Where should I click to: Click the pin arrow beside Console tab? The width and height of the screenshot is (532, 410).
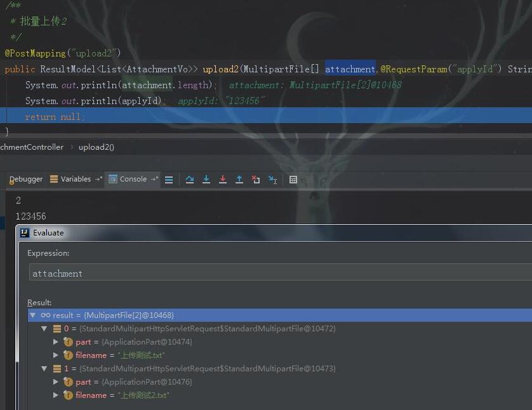154,179
